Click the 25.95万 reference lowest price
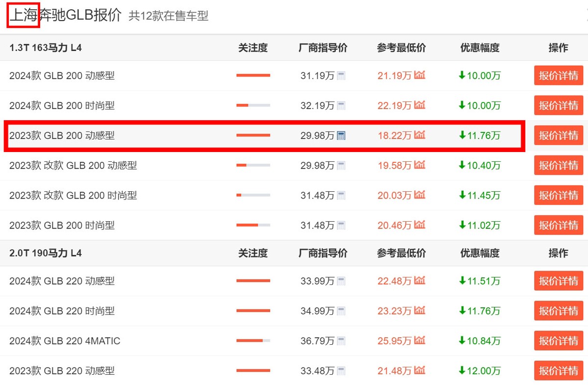The height and width of the screenshot is (385, 588). [394, 341]
